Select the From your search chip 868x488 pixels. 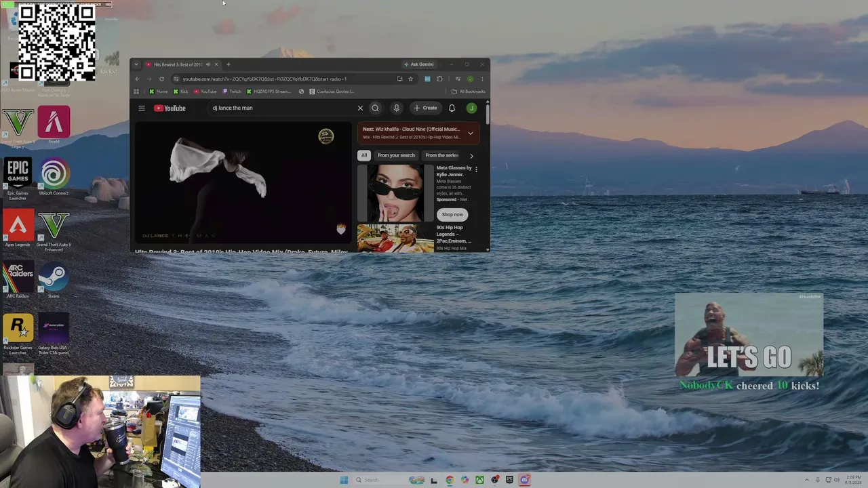pos(396,155)
